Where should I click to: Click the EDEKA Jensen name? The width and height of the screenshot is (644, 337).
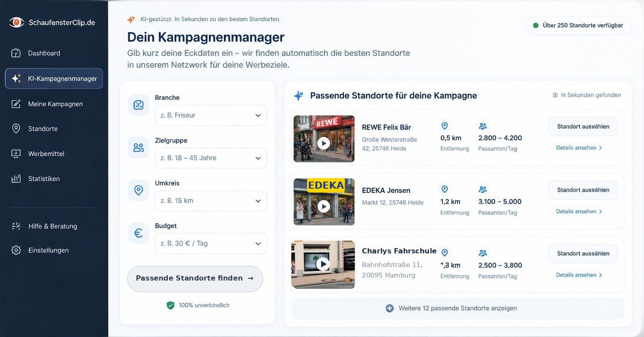(x=386, y=190)
